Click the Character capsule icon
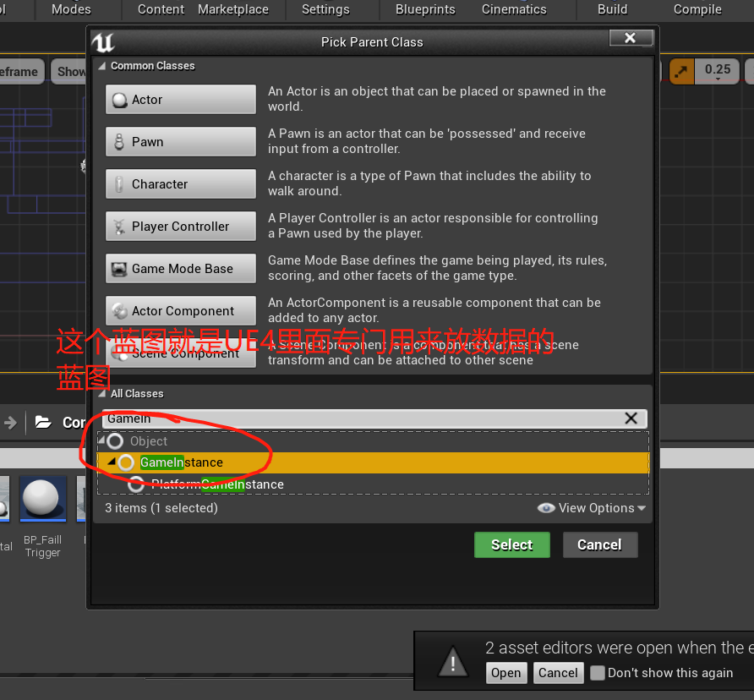The width and height of the screenshot is (754, 700). tap(119, 184)
